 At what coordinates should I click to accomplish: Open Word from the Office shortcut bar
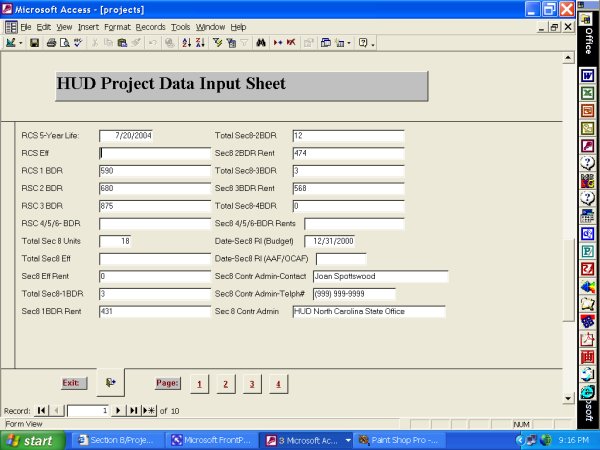pyautogui.click(x=588, y=76)
